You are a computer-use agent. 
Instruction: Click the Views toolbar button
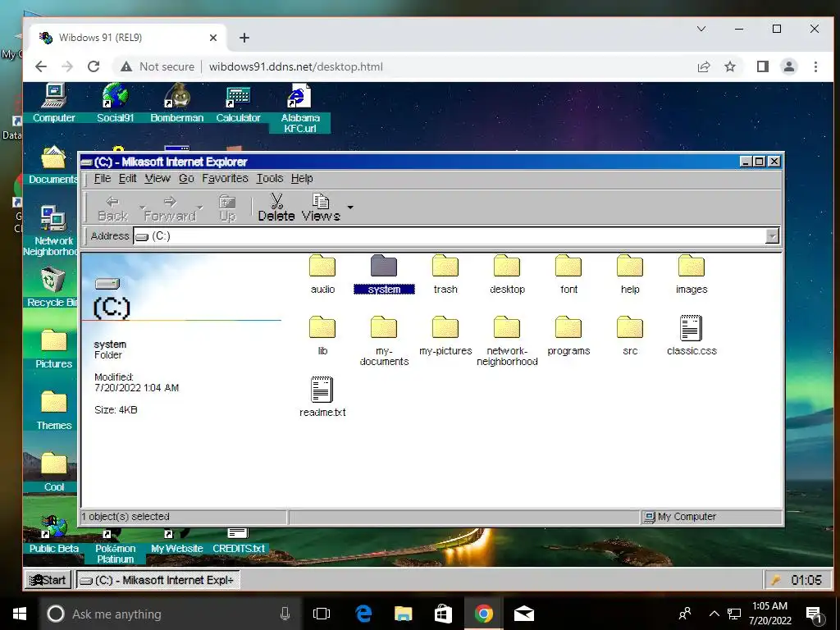click(321, 208)
